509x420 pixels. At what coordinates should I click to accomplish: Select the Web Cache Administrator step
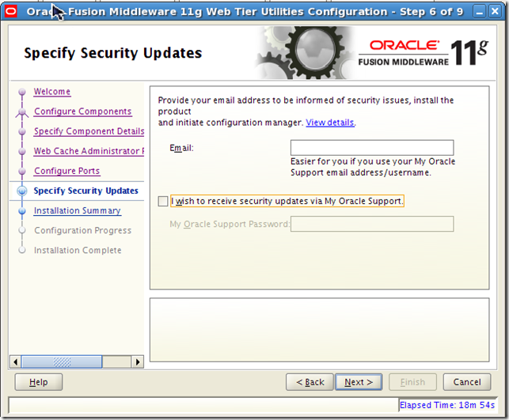[89, 151]
